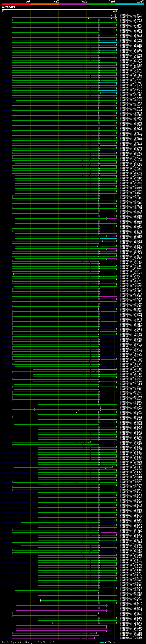Open hit UniRef100_Q40160
Viewport: 146px width, 644px height.
[x=131, y=27]
